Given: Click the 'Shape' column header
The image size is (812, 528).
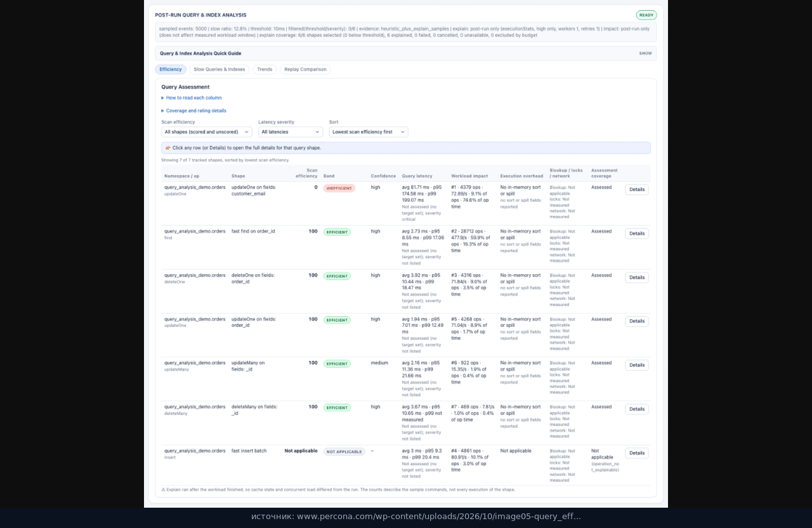Looking at the screenshot, I should [x=238, y=176].
